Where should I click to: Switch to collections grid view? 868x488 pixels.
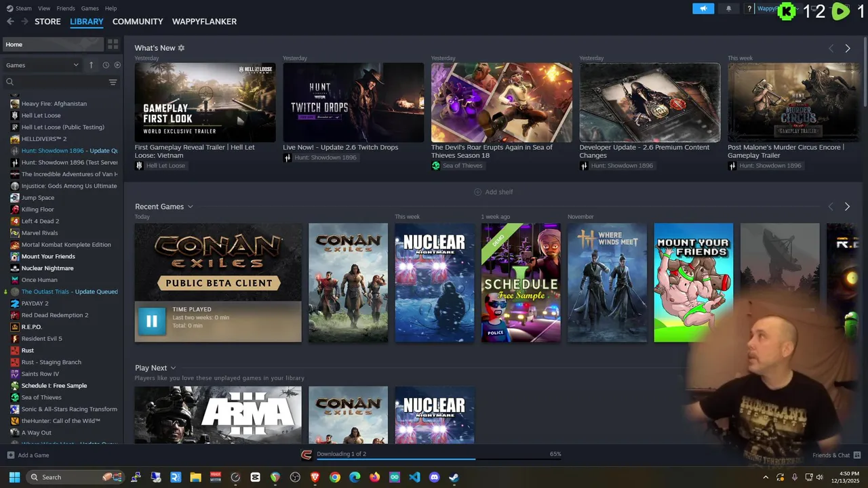[x=113, y=44]
